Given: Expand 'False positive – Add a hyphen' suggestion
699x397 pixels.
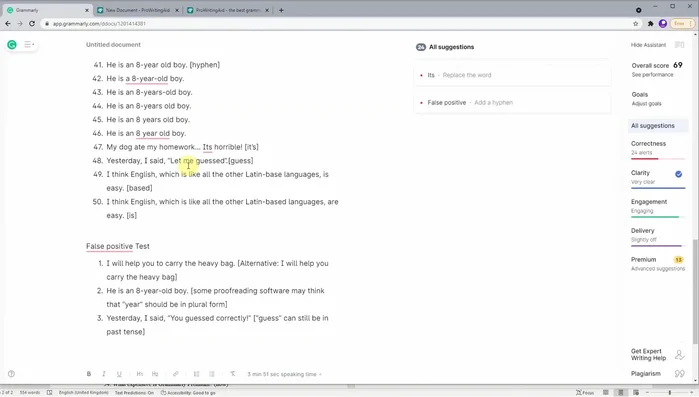Looking at the screenshot, I should tap(512, 102).
